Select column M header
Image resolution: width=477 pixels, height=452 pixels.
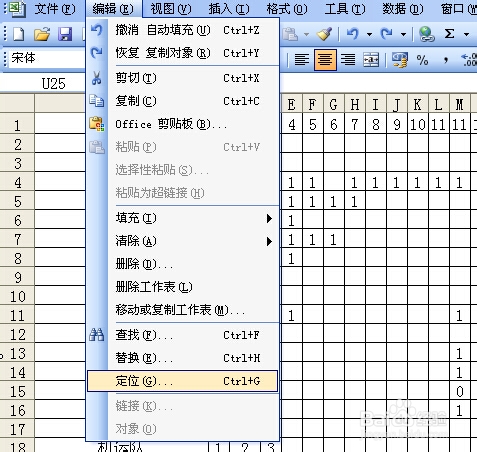click(x=460, y=105)
